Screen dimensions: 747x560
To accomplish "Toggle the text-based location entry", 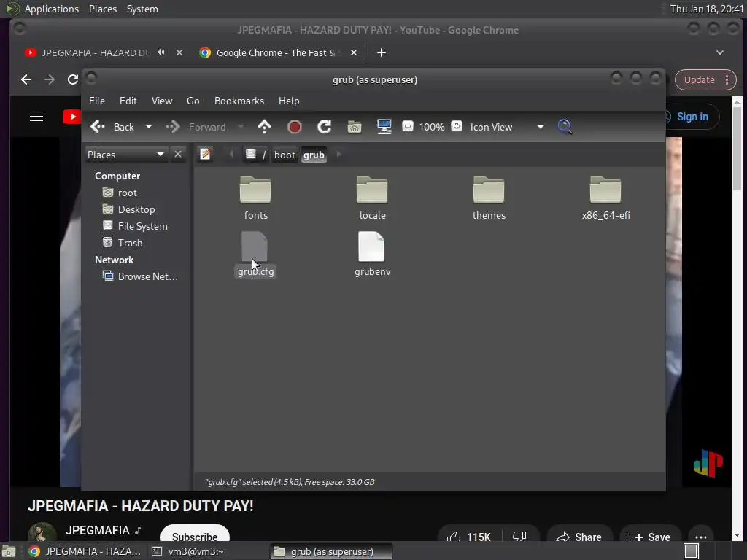I will point(205,155).
